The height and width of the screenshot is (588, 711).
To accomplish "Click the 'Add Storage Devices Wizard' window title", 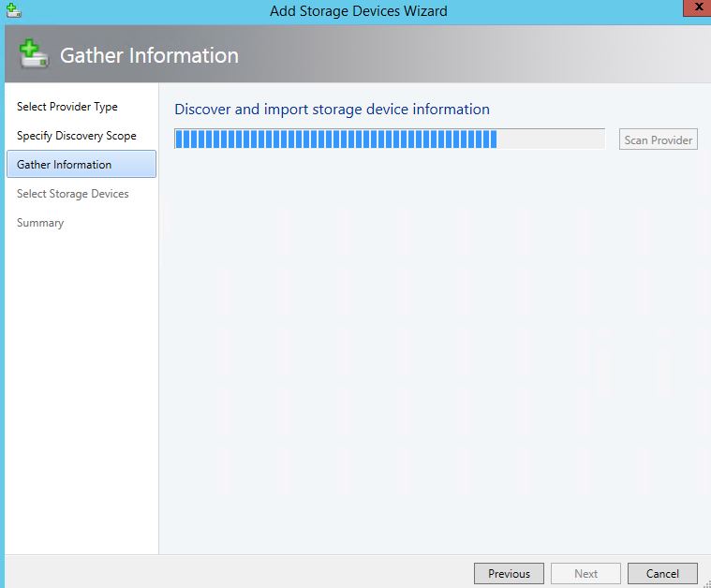I will tap(358, 11).
